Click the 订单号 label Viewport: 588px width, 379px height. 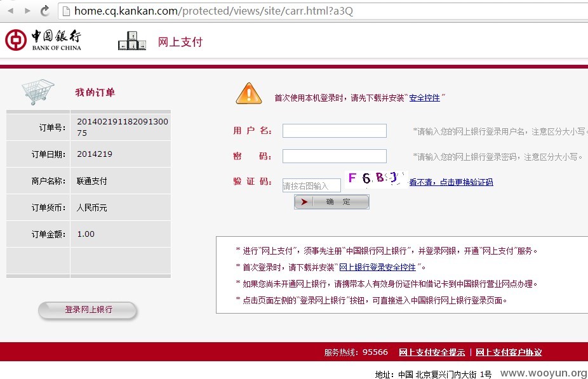[52, 128]
